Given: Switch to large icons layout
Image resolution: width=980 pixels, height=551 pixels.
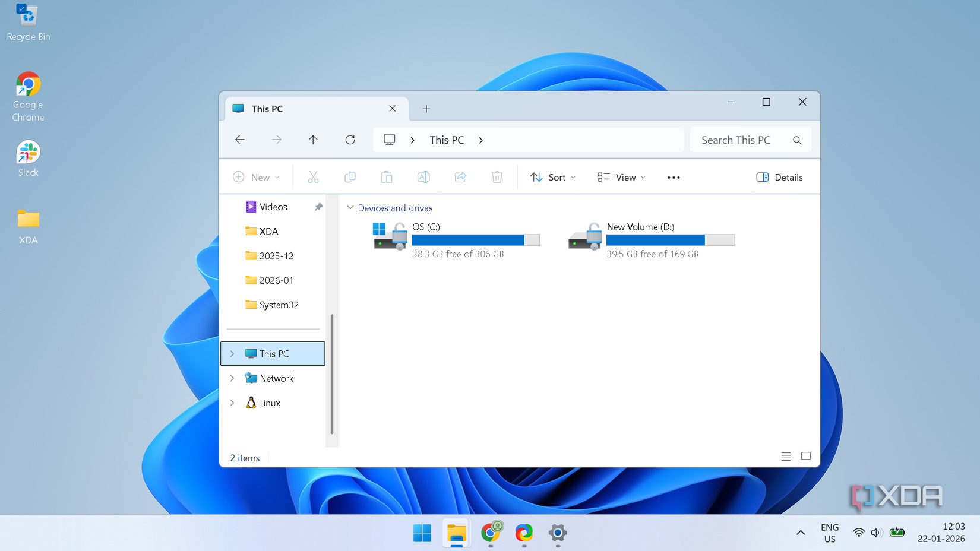Looking at the screenshot, I should [806, 457].
